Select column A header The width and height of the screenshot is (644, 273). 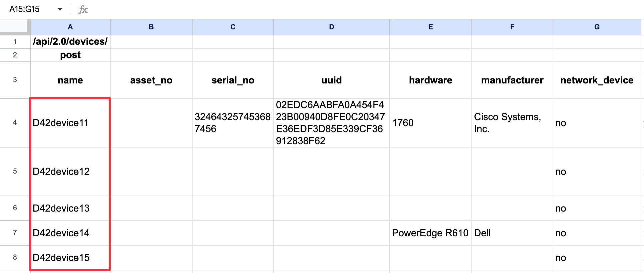pyautogui.click(x=70, y=27)
